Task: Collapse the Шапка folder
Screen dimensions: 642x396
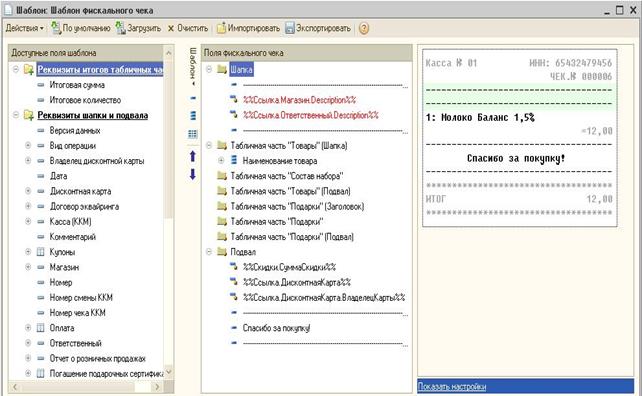Action: (x=209, y=69)
